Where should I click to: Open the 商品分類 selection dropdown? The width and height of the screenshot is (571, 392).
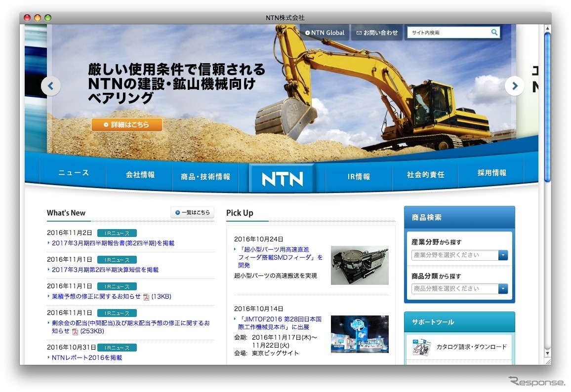tap(503, 288)
